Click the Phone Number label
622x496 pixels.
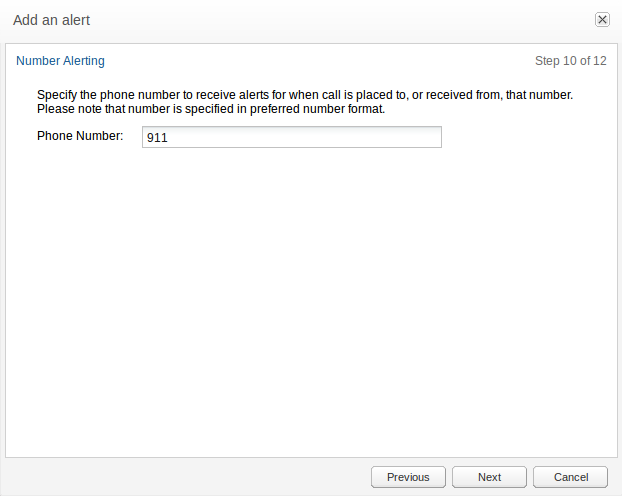click(x=80, y=136)
